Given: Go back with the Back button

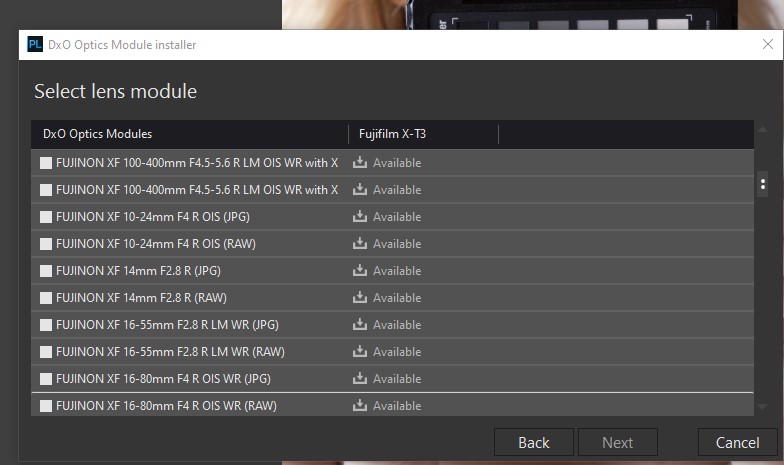Looking at the screenshot, I should (x=534, y=442).
